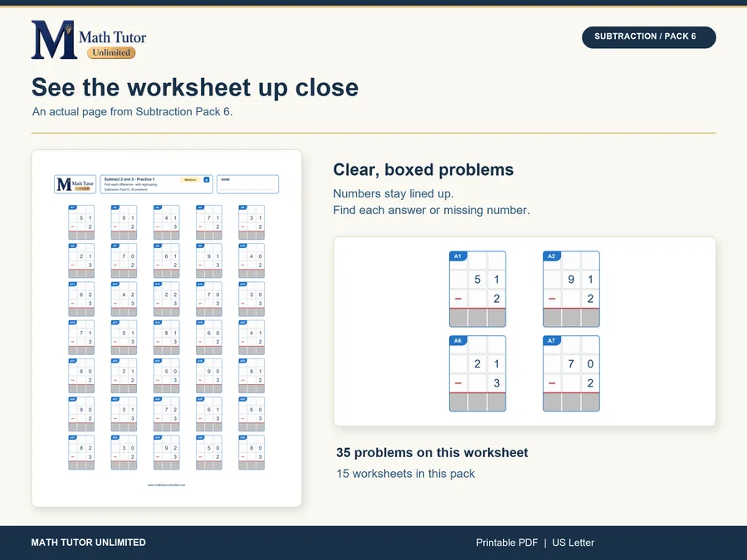Select the A1 problem box (51 − 2)
The image size is (747, 560).
[477, 289]
